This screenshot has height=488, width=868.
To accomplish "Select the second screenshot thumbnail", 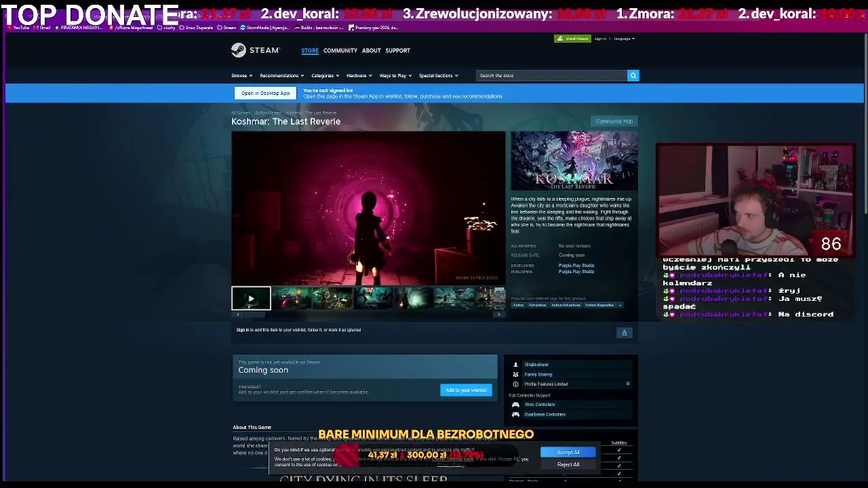I will (292, 298).
